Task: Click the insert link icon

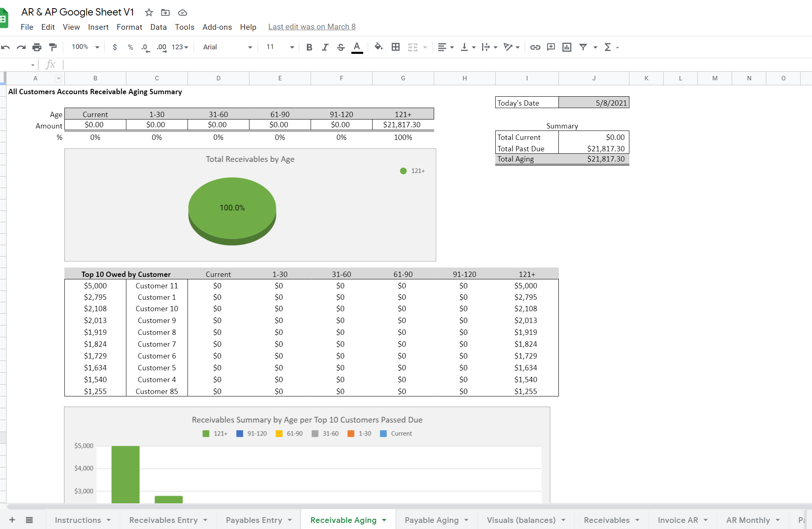Action: click(535, 47)
